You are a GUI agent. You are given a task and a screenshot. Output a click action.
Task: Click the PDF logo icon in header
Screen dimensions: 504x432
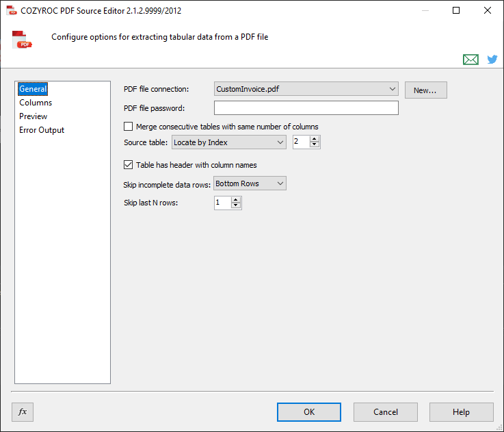pos(23,40)
